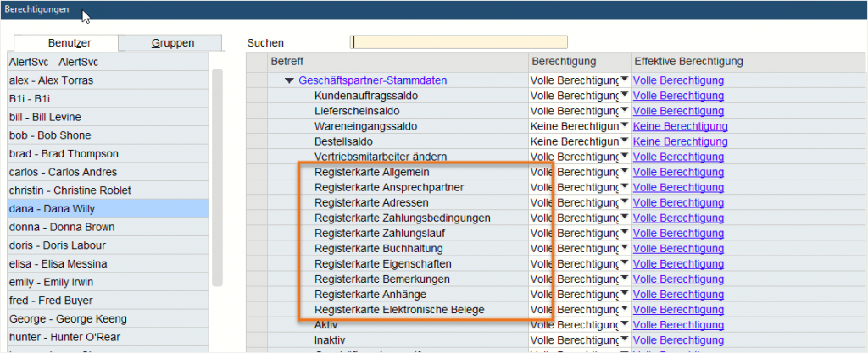
Task: Open Berechtigung dropdown for Kundenauftragssaldo
Action: pos(624,96)
